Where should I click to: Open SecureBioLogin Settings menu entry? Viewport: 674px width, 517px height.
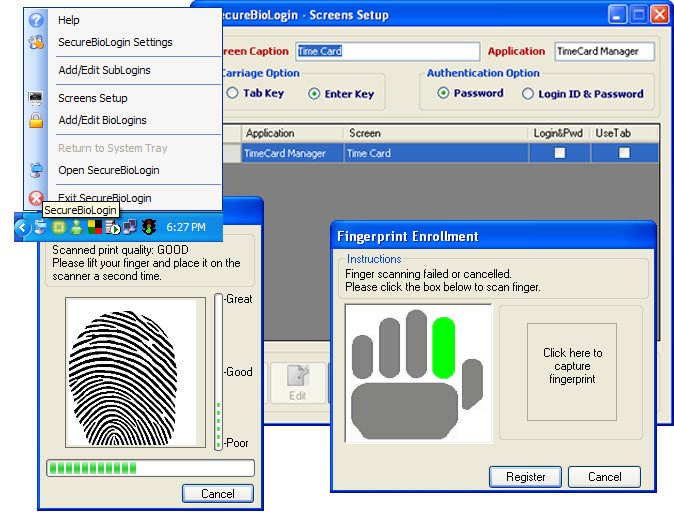click(x=115, y=42)
